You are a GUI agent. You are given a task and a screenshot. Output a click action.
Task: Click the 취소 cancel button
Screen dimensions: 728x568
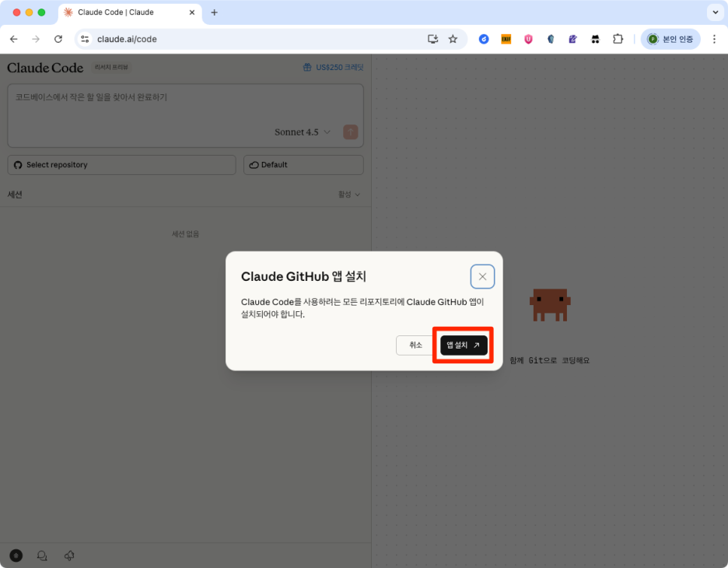(415, 345)
